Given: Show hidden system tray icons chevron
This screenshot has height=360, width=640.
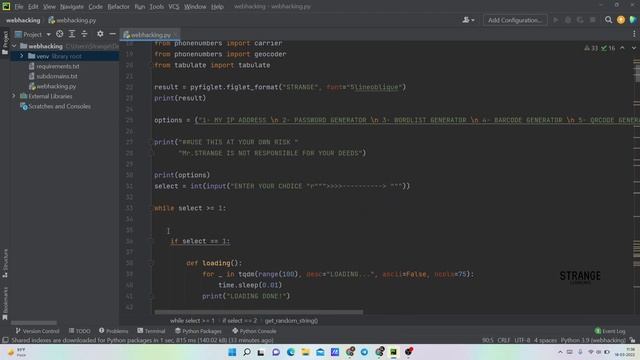Looking at the screenshot, I should pyautogui.click(x=560, y=352).
